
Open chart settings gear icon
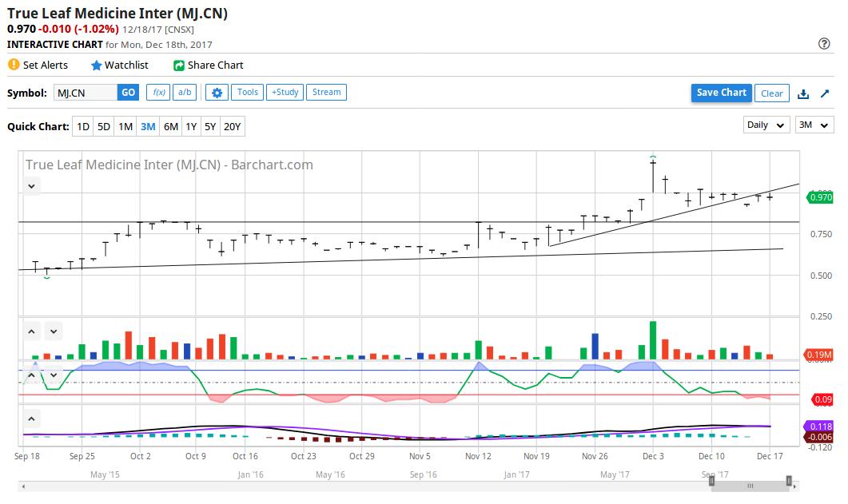pos(217,93)
